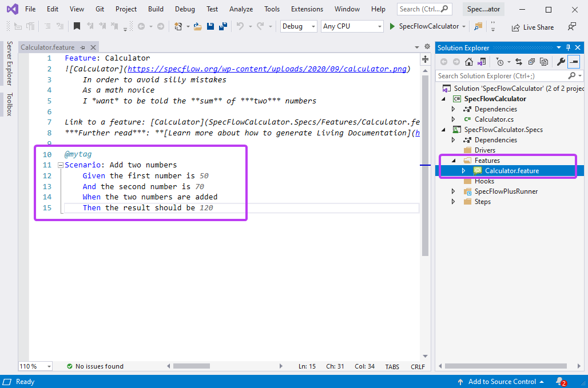Open the Send Feedback icon

click(572, 27)
